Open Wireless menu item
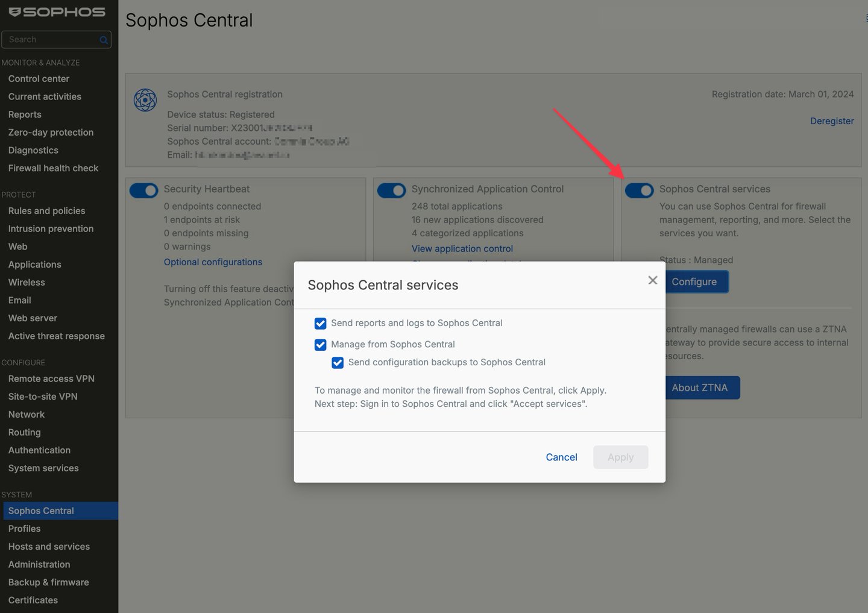Image resolution: width=868 pixels, height=613 pixels. point(27,283)
